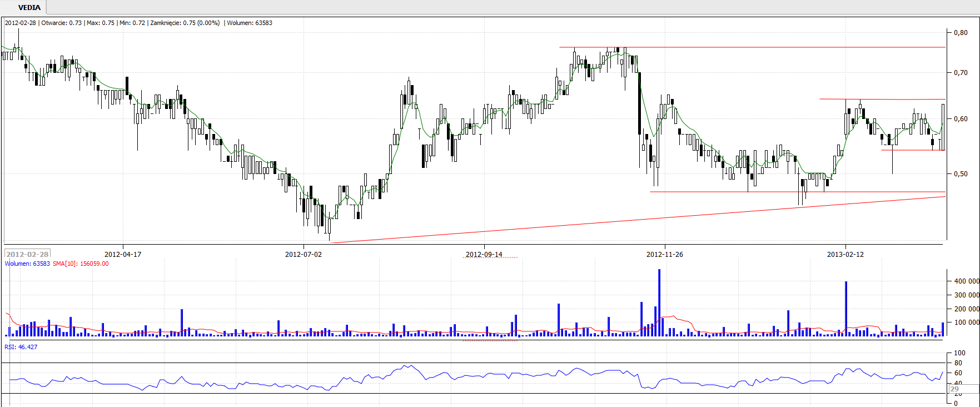The height and width of the screenshot is (407, 980).
Task: Click the RSI 100 axis label
Action: pos(959,353)
